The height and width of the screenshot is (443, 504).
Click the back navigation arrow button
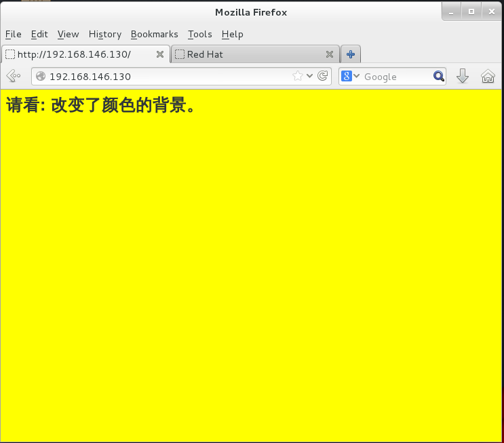pos(13,76)
